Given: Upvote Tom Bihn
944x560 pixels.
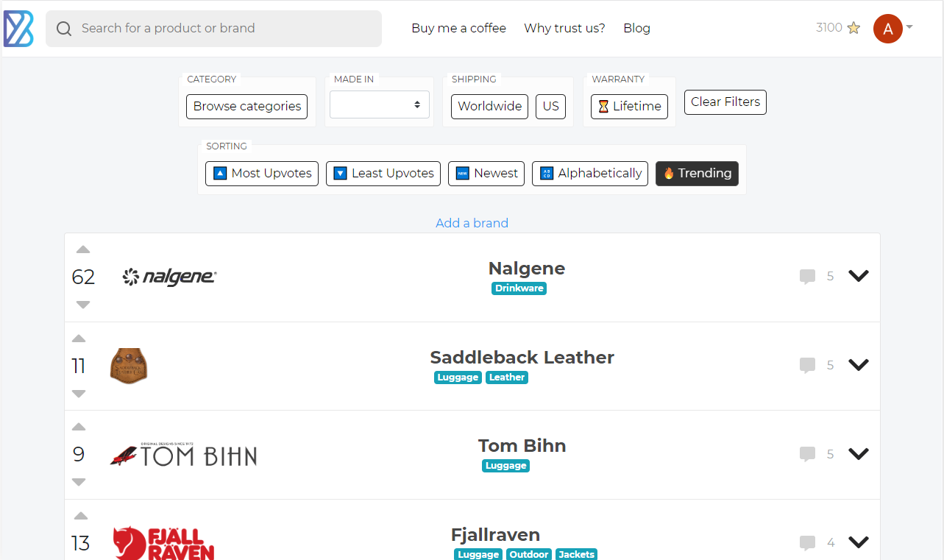Looking at the screenshot, I should point(79,427).
